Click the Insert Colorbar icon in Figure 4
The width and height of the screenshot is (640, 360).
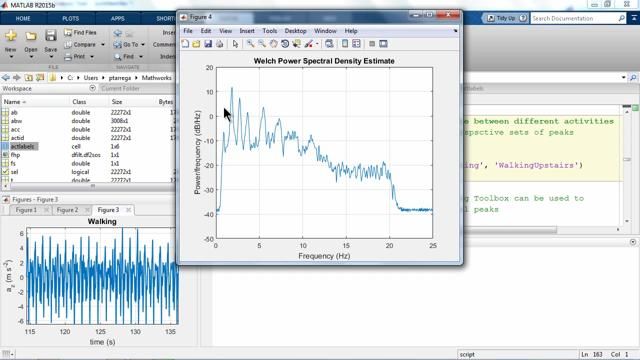345,44
